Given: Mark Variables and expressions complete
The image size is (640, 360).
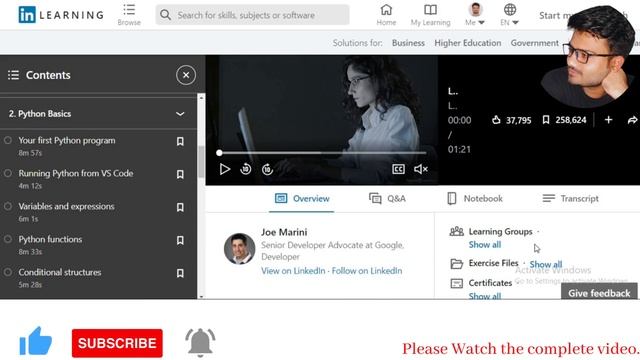Looking at the screenshot, I should (8, 206).
